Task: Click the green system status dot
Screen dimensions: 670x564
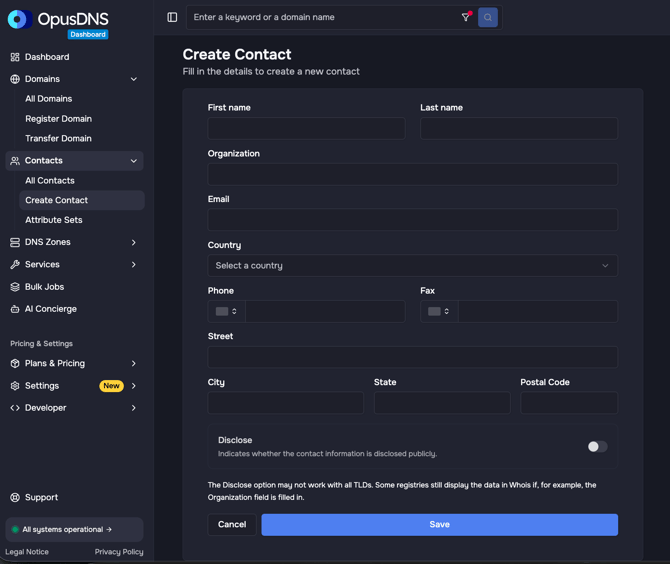Action: point(15,529)
